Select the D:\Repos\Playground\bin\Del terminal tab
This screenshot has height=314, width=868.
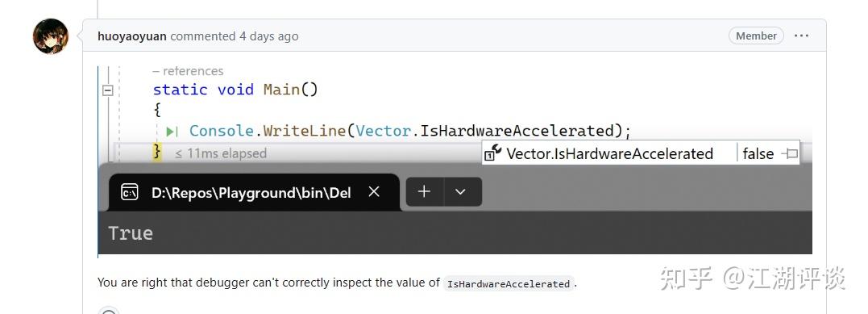point(254,192)
